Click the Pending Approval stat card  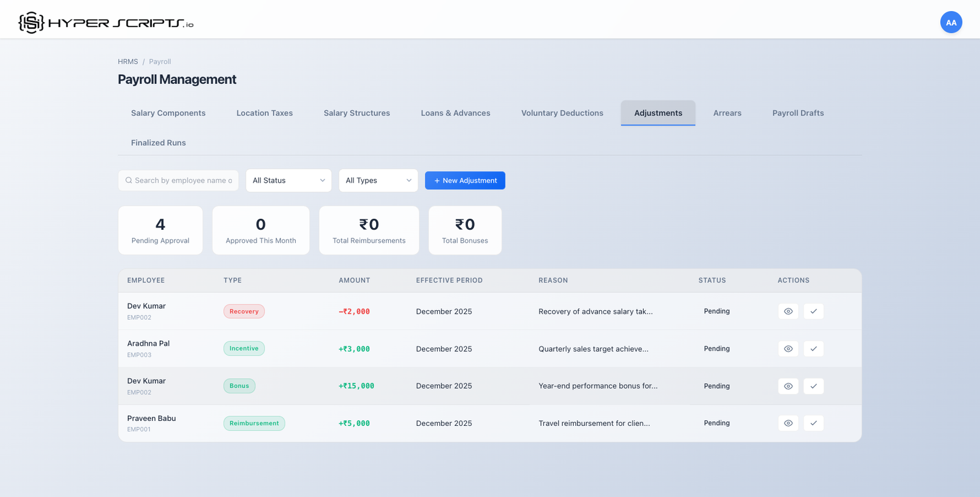pyautogui.click(x=160, y=230)
